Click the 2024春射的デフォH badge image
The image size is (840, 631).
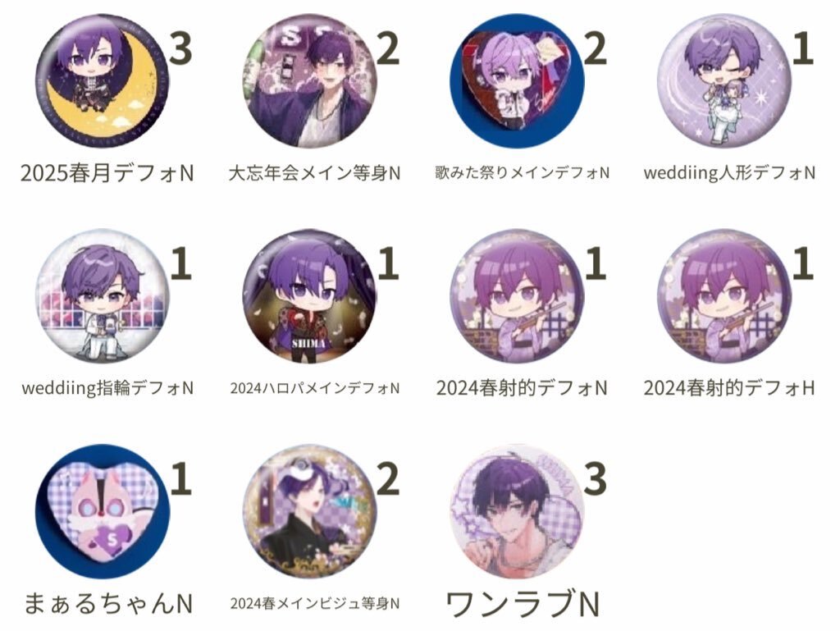tap(724, 295)
